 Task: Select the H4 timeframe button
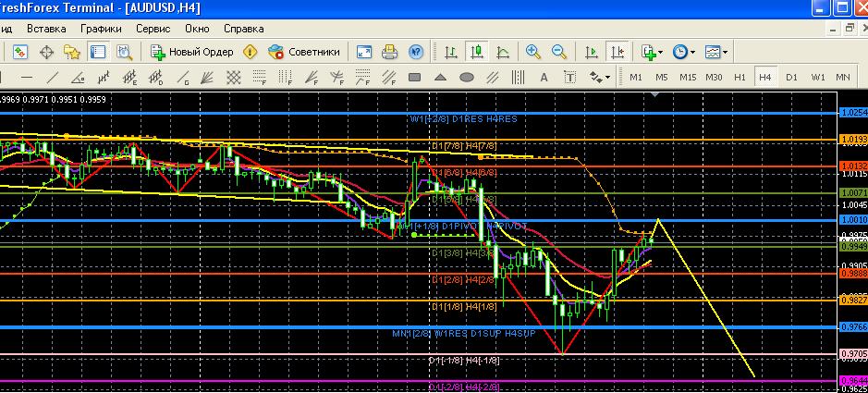(x=765, y=78)
